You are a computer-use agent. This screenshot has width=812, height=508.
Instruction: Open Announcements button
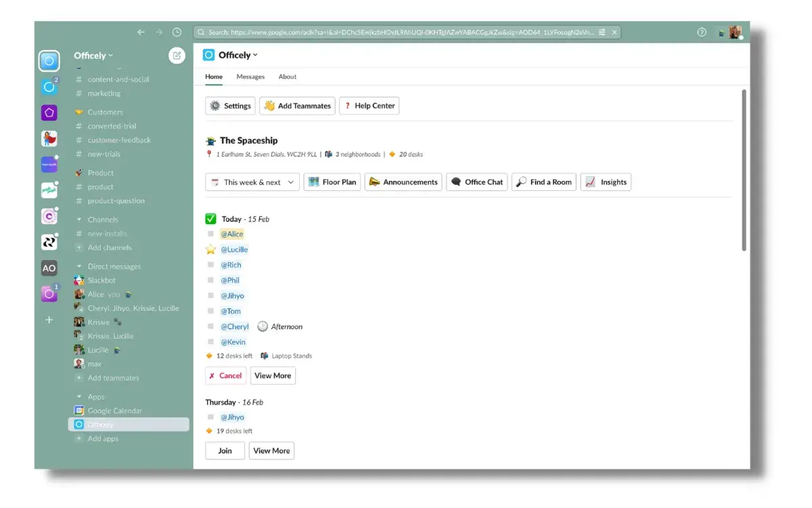point(403,182)
